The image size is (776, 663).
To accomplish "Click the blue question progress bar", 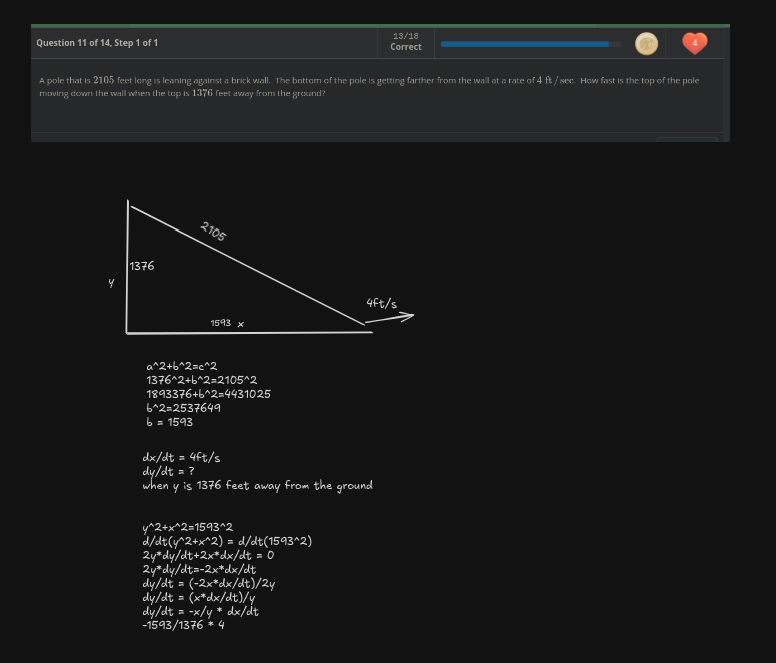I will point(525,44).
